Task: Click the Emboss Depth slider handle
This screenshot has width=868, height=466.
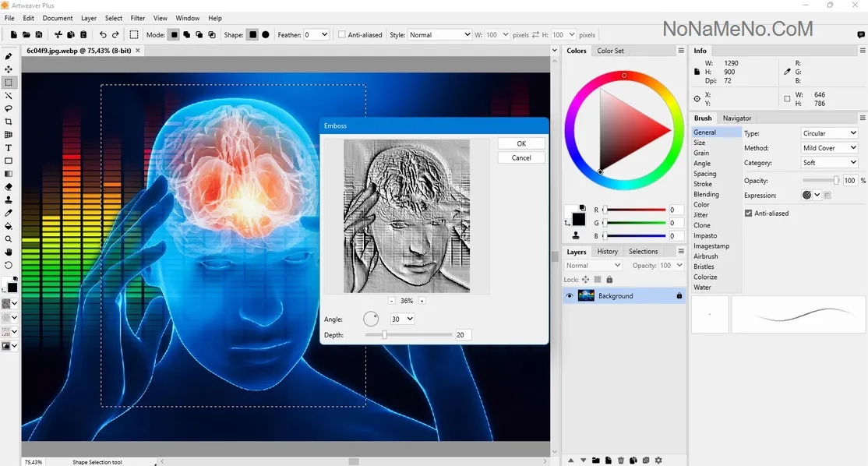Action: [384, 335]
